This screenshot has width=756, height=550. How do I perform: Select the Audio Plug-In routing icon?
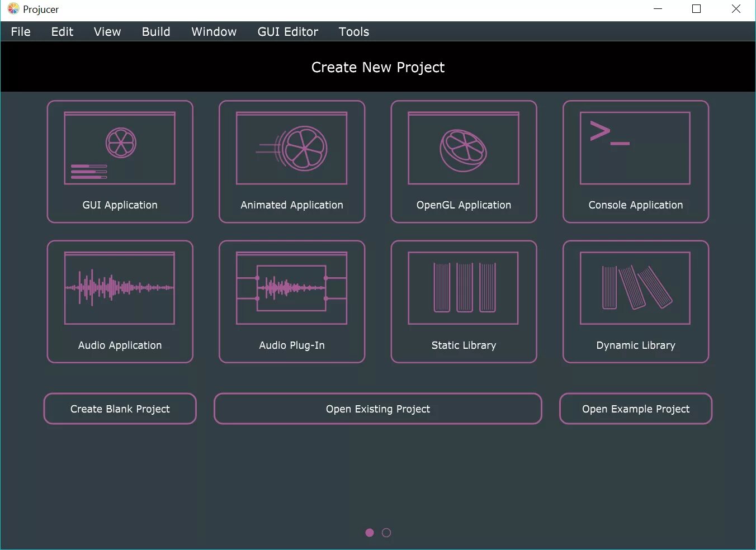tap(292, 288)
